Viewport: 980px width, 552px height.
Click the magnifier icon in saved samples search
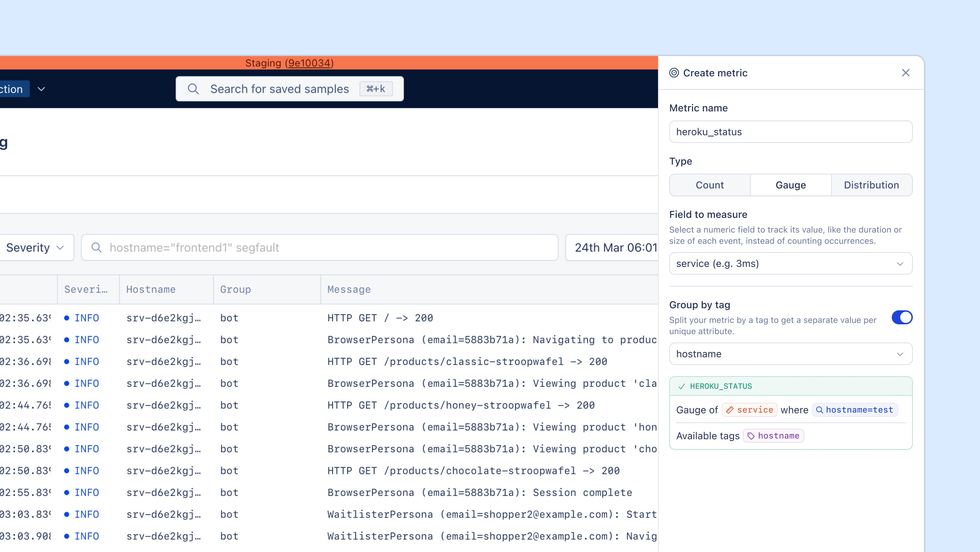[193, 89]
